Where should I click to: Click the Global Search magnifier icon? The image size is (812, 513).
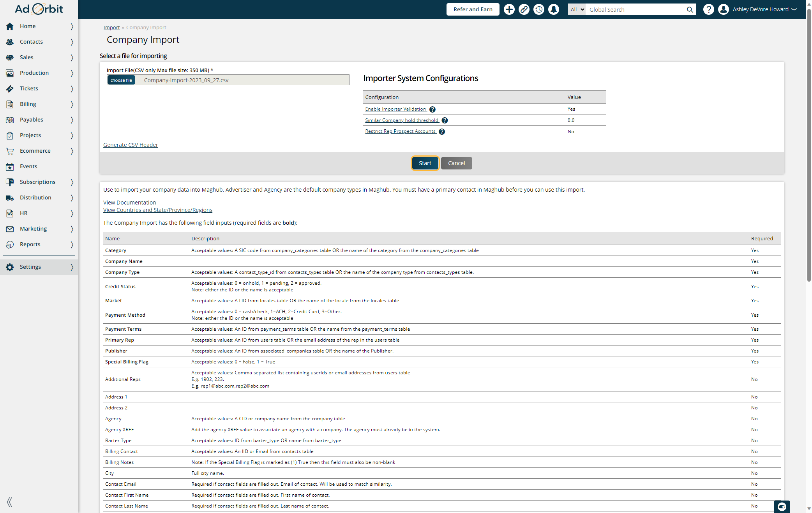coord(690,10)
